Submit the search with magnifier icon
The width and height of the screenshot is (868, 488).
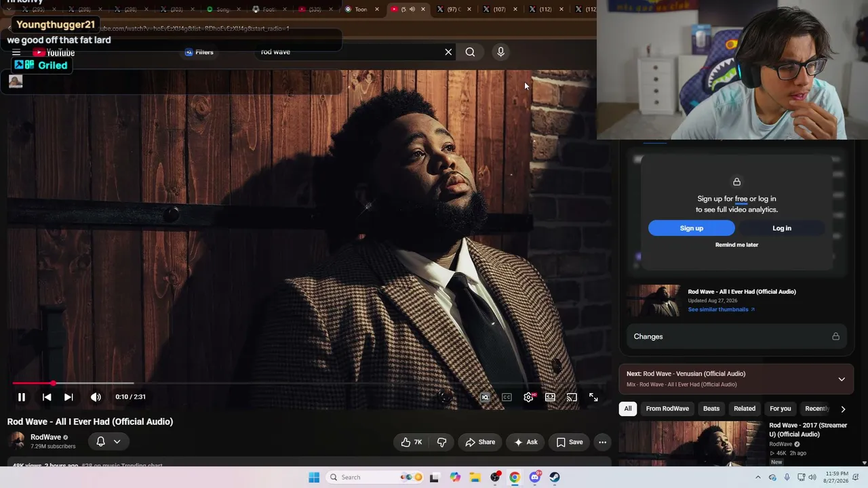470,52
